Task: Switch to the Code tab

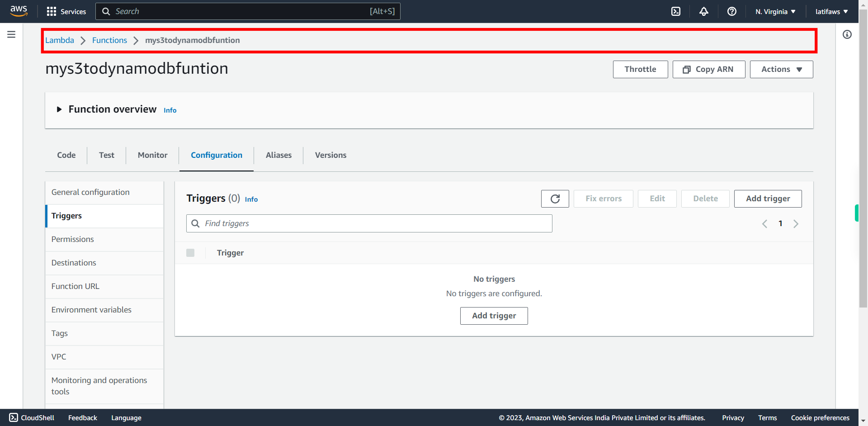Action: click(x=66, y=155)
